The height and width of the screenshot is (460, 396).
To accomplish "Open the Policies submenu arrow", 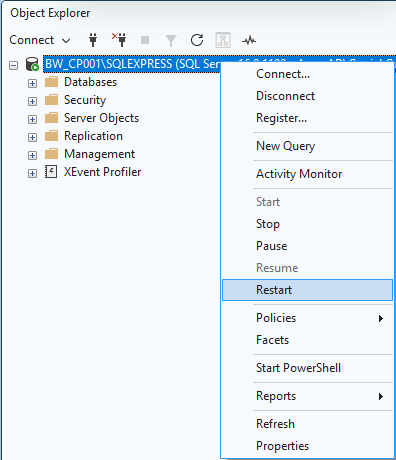I will 381,318.
